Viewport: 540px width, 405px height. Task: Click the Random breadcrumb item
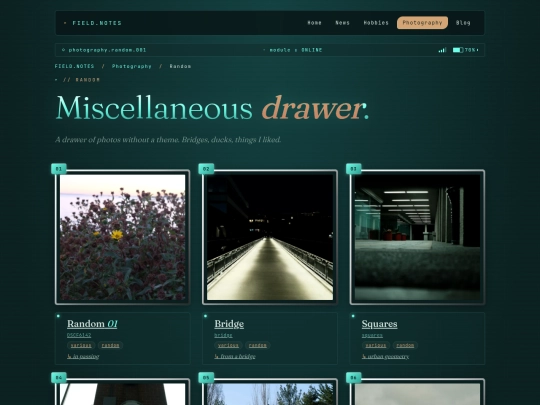coord(180,66)
